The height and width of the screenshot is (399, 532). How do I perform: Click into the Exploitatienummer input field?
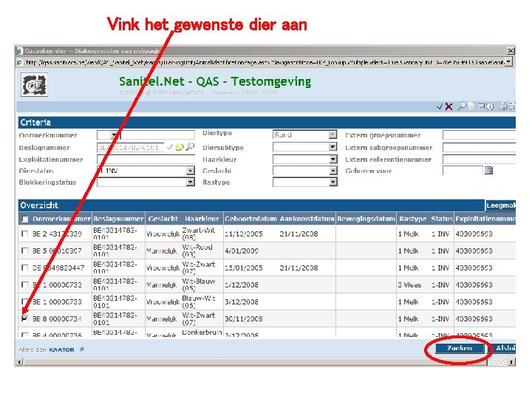[146, 159]
